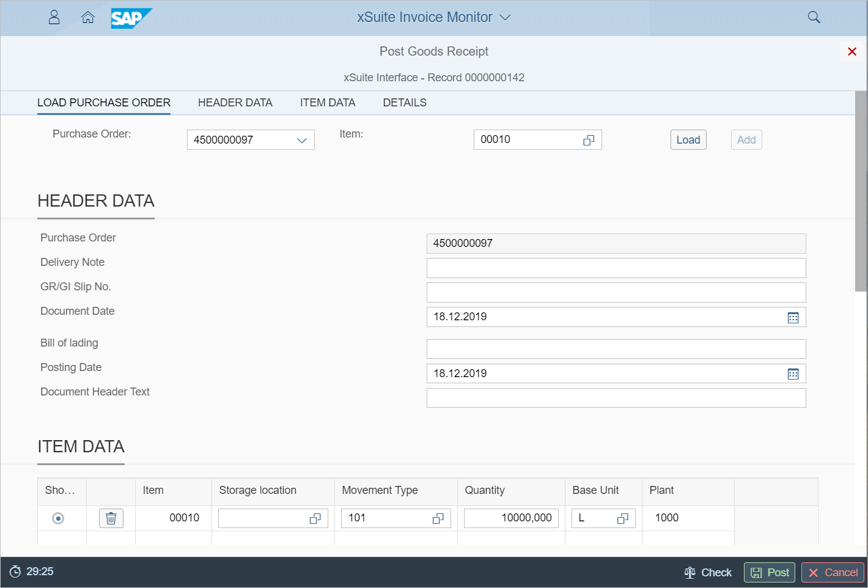Open the user profile icon

[54, 17]
